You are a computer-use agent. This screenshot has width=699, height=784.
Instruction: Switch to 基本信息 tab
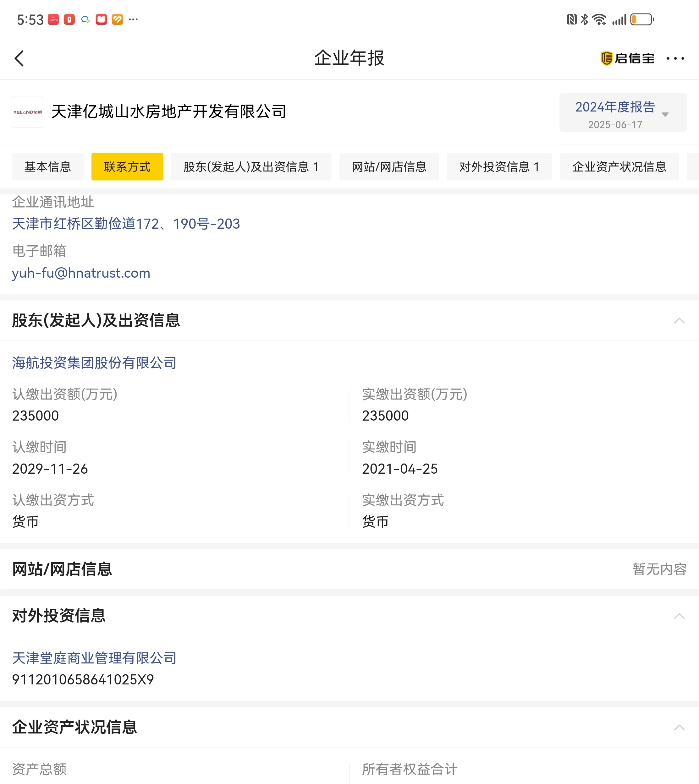(48, 167)
